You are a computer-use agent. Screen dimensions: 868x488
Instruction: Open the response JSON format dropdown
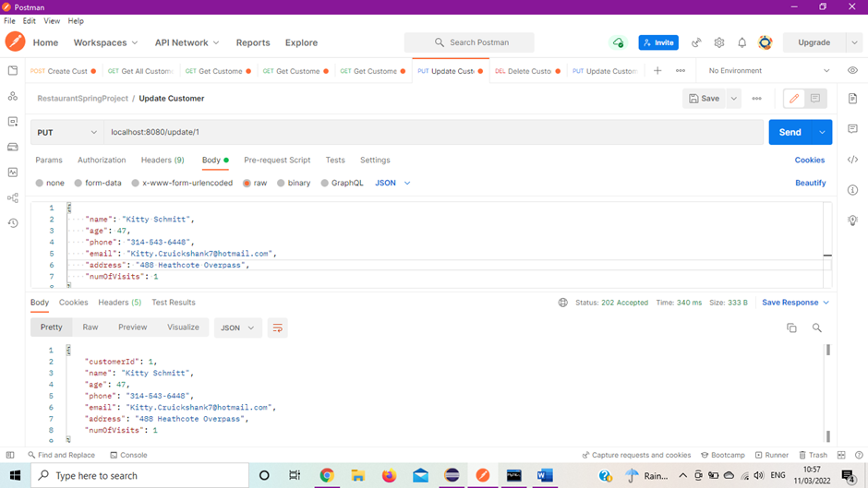point(237,328)
